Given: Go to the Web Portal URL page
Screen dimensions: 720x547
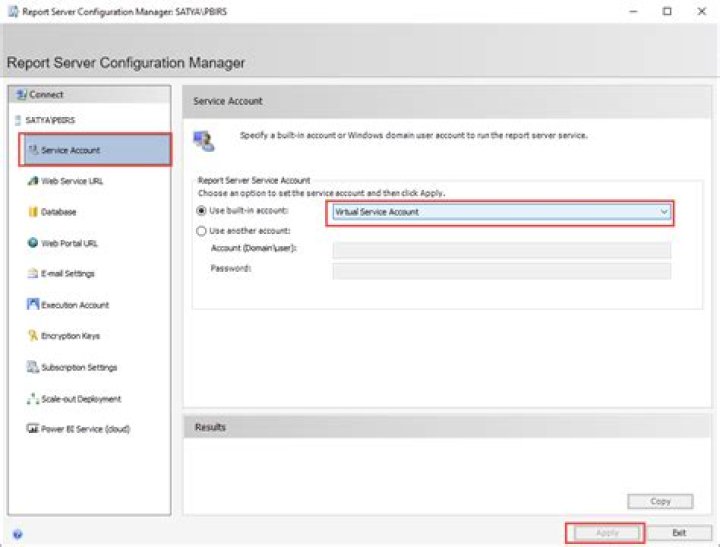Looking at the screenshot, I should click(x=69, y=243).
